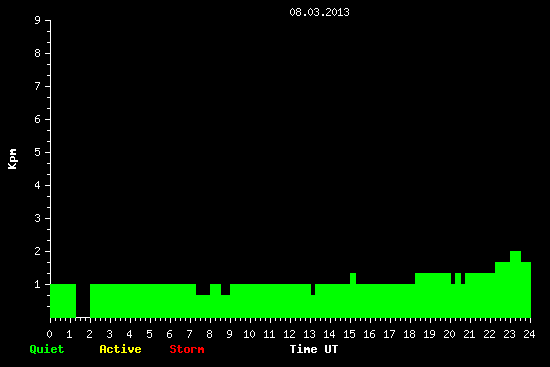Click the tallest green bar near hour 23
The width and height of the screenshot is (550, 367).
click(515, 284)
